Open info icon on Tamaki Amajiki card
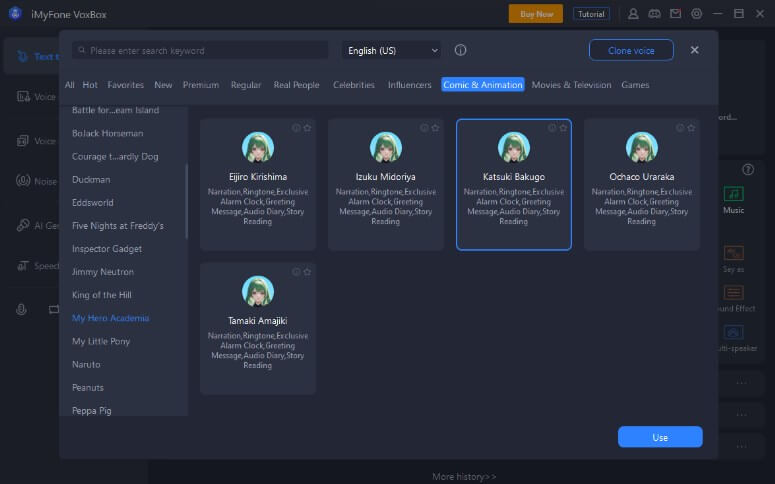 [x=296, y=272]
